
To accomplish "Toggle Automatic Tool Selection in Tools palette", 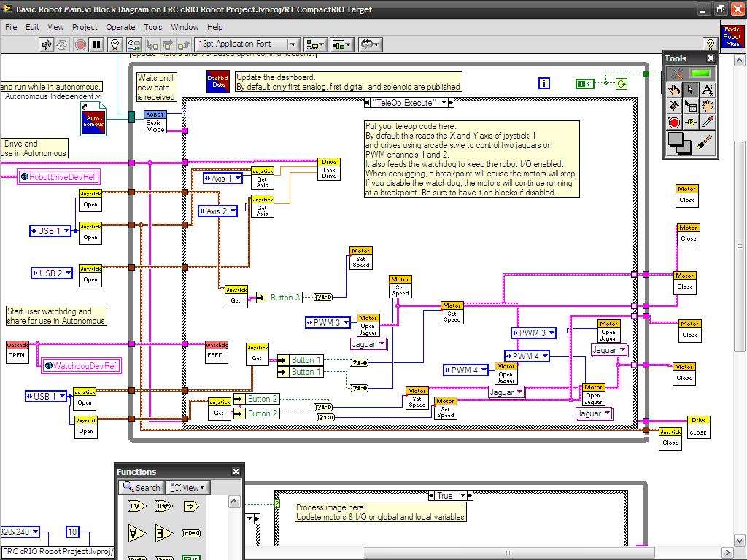I will (690, 74).
